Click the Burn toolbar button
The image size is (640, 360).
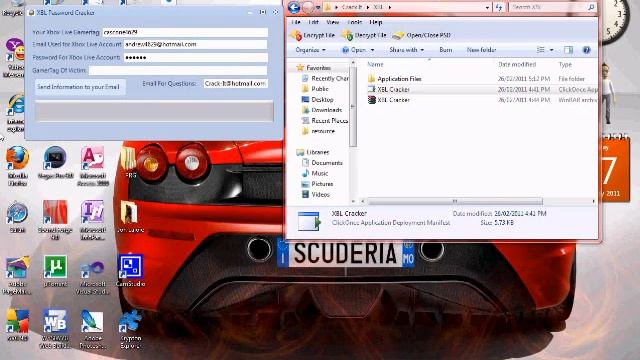pyautogui.click(x=446, y=50)
